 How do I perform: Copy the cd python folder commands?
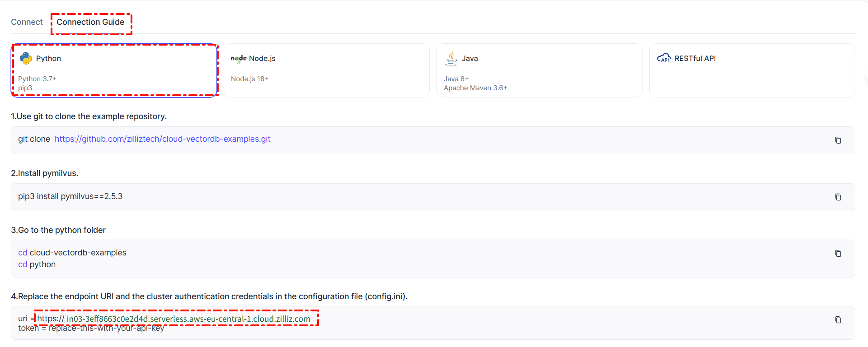[x=838, y=254]
